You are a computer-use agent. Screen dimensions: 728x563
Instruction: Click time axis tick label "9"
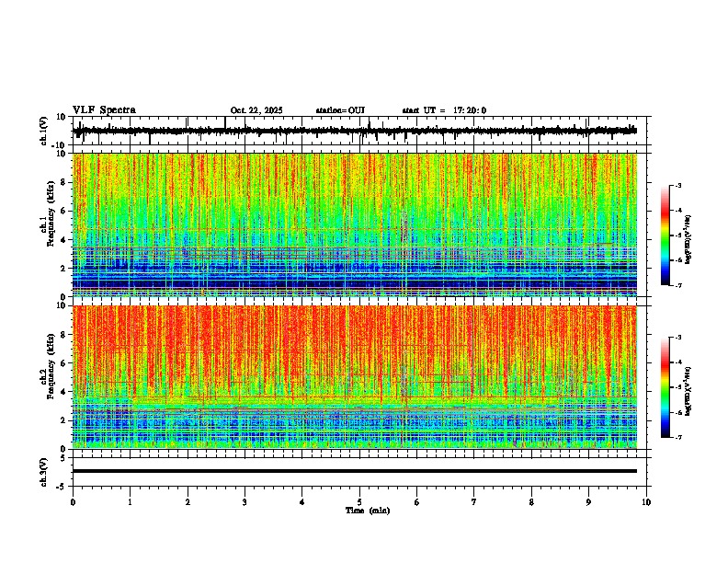(588, 502)
